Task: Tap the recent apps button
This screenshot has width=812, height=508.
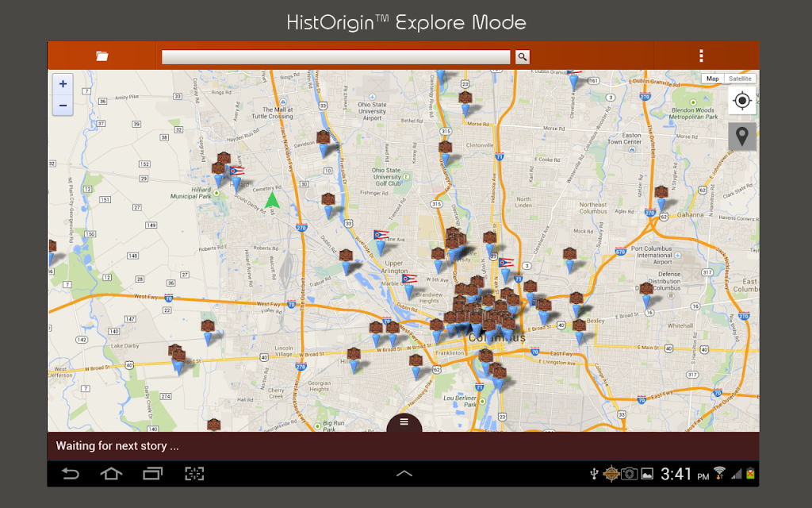Action: click(152, 474)
